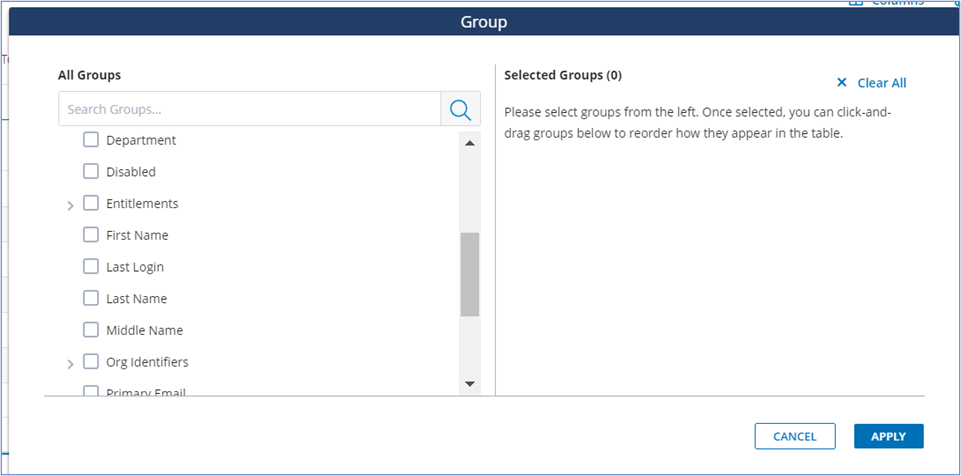Click the groups list scrollbar thumb

tap(469, 274)
